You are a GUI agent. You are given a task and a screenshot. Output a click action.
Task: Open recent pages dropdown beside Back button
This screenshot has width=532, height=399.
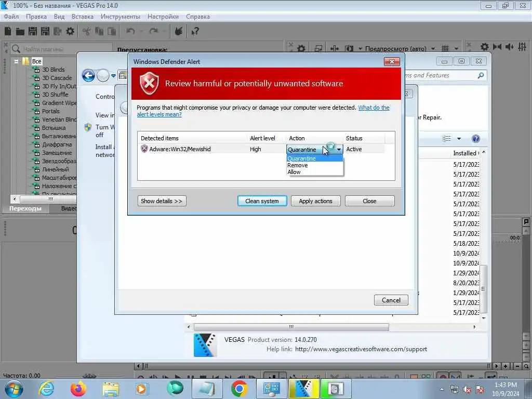(x=113, y=76)
